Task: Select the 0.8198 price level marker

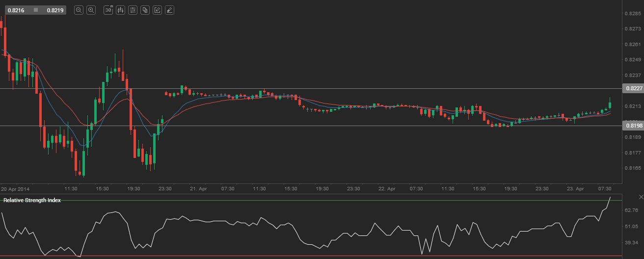Action: coord(633,126)
